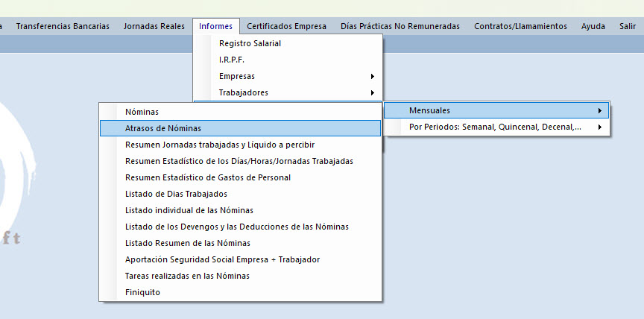Open the Transferencias Bancarias menu

tap(63, 26)
